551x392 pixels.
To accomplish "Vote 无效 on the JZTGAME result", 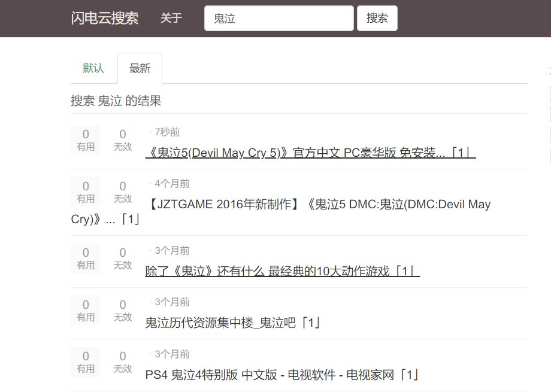I will pyautogui.click(x=122, y=192).
